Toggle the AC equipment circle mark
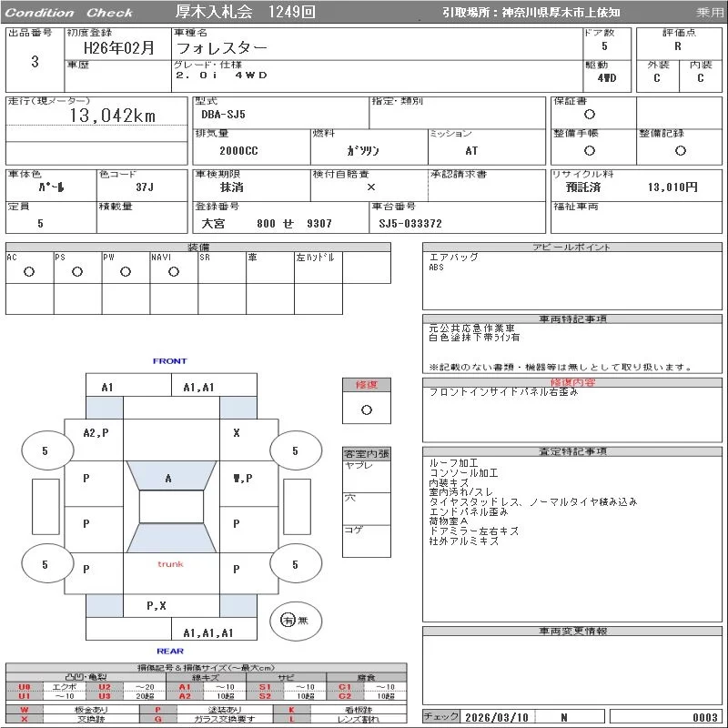This screenshot has width=728, height=728. pos(28,271)
